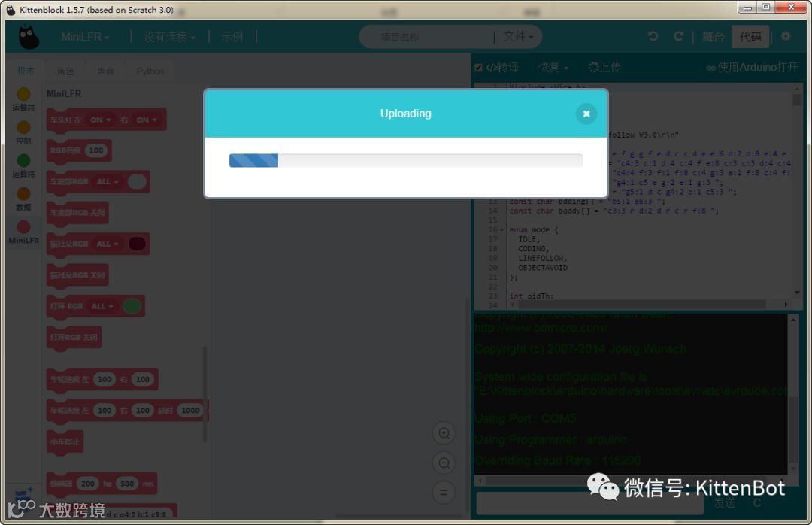Open the 示例 examples menu
812x525 pixels.
[232, 37]
